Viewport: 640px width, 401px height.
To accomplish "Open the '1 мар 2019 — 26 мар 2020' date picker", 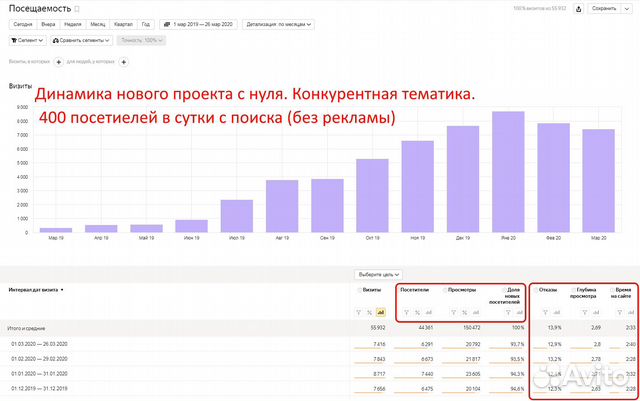I will pos(198,25).
